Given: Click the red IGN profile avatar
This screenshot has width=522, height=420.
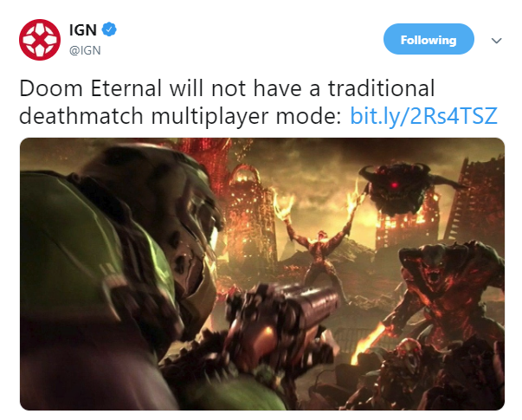Looking at the screenshot, I should pyautogui.click(x=40, y=40).
